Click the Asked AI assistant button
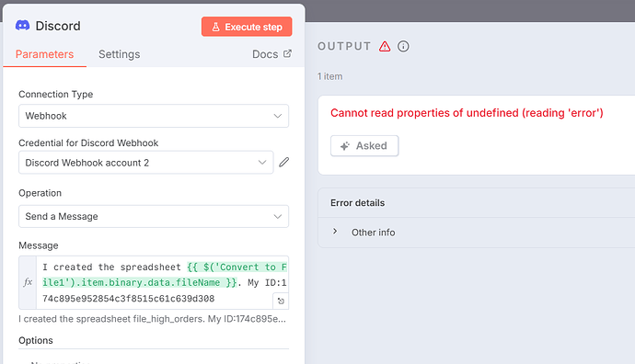635x364 pixels. 364,145
